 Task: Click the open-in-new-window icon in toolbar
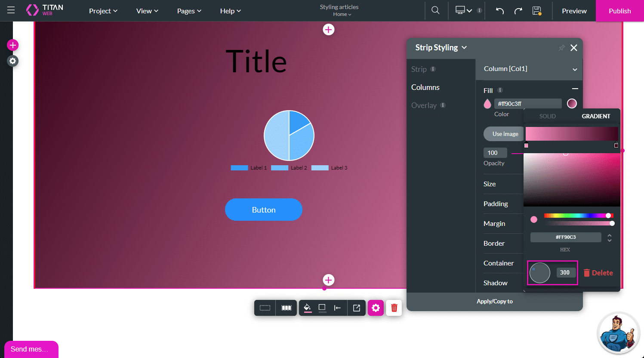coord(357,308)
